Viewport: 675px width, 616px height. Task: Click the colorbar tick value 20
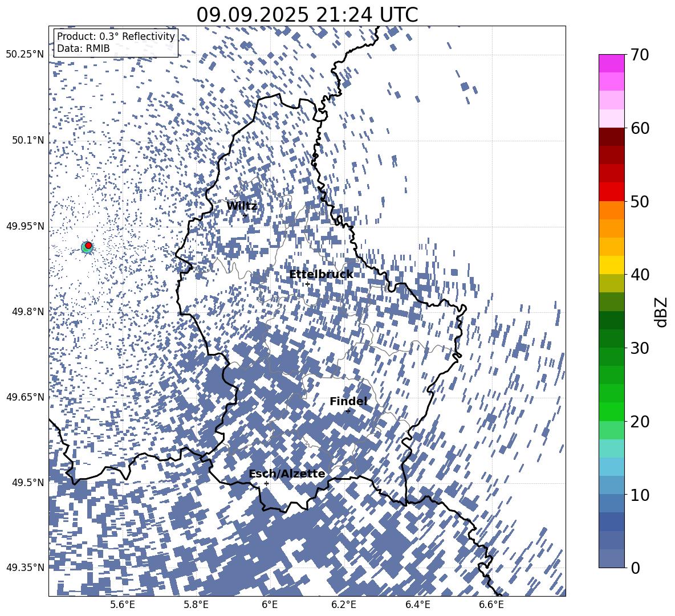[640, 421]
